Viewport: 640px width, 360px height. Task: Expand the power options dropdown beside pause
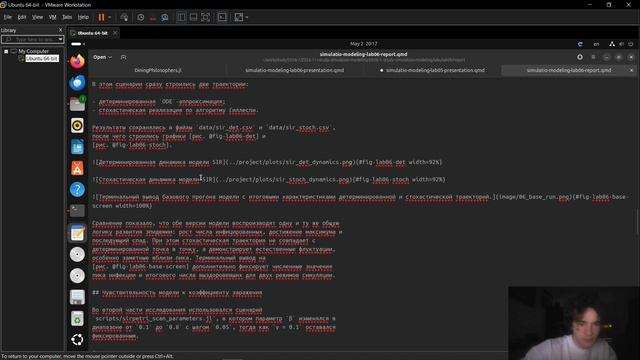[x=109, y=17]
